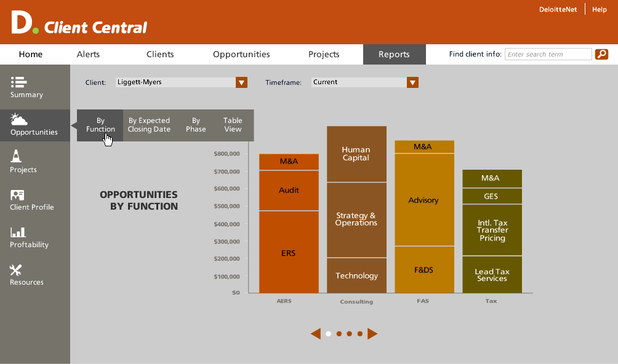Image resolution: width=618 pixels, height=364 pixels.
Task: Open the Clients tab
Action: point(160,54)
